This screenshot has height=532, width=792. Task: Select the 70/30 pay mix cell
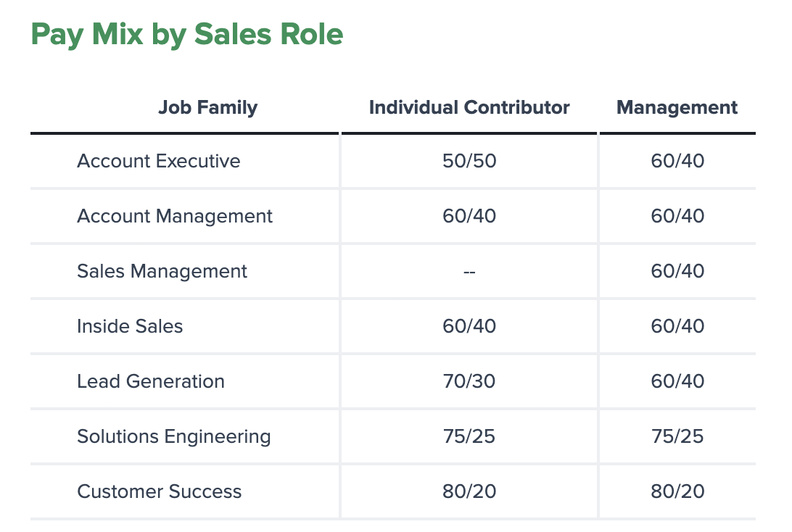click(x=469, y=381)
